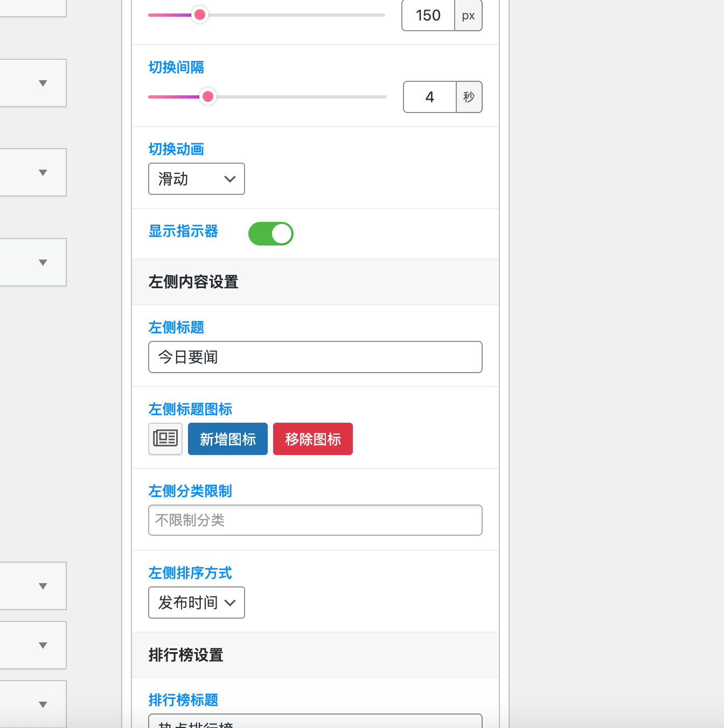Click the 左侧标题图标 blue label
The height and width of the screenshot is (728, 724).
coord(190,409)
